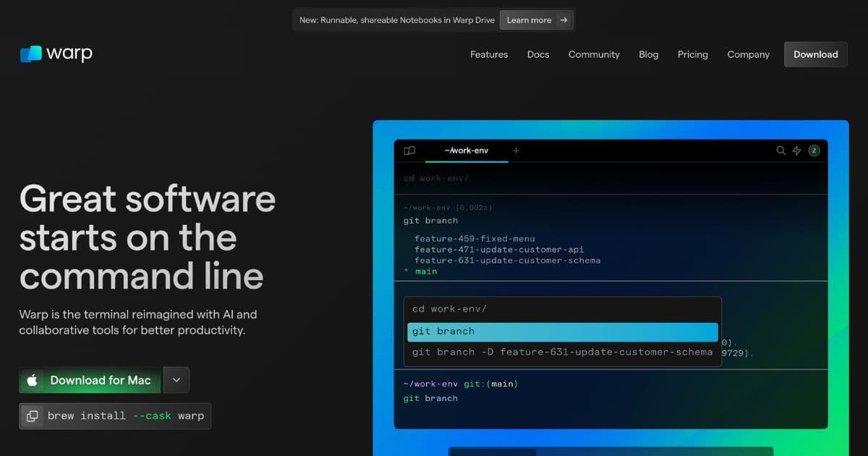Click the search icon in the terminal window
This screenshot has width=868, height=456.
pos(780,151)
